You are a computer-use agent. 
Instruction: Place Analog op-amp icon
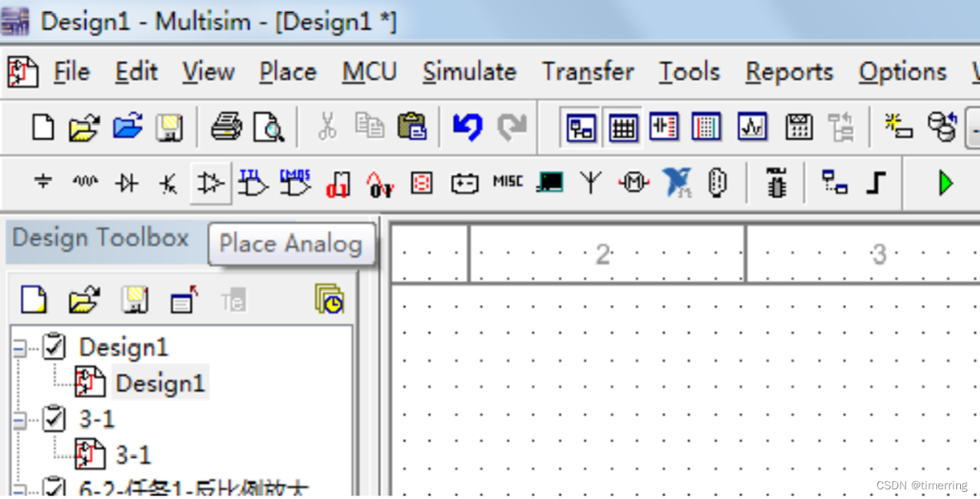coord(211,183)
